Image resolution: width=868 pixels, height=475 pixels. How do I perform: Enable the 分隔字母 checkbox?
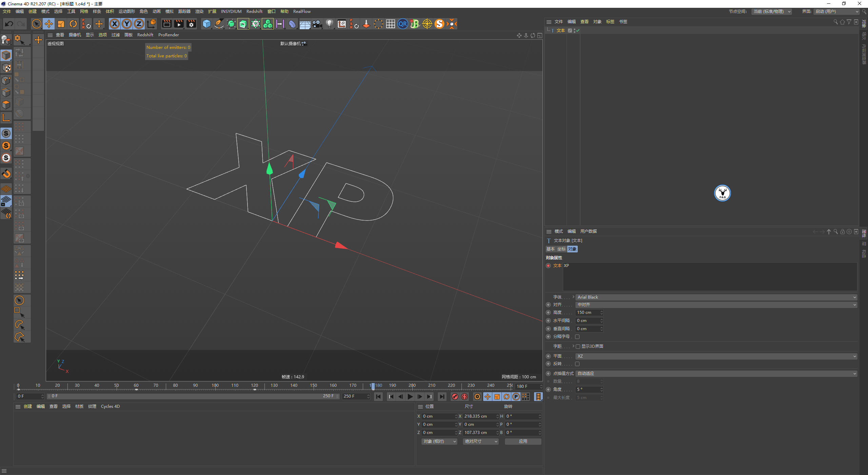[577, 337]
